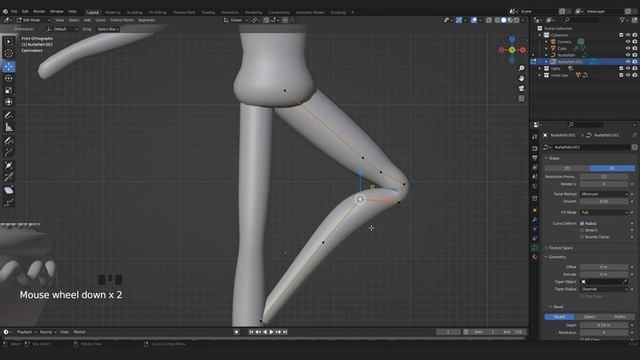
Task: Toggle camera view gizmo icon
Action: [x=521, y=89]
